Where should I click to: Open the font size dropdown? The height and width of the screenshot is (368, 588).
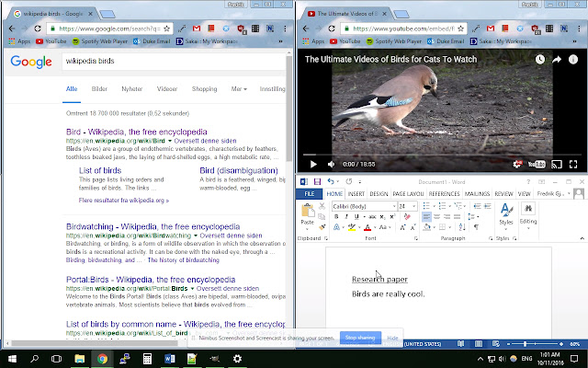pos(415,206)
